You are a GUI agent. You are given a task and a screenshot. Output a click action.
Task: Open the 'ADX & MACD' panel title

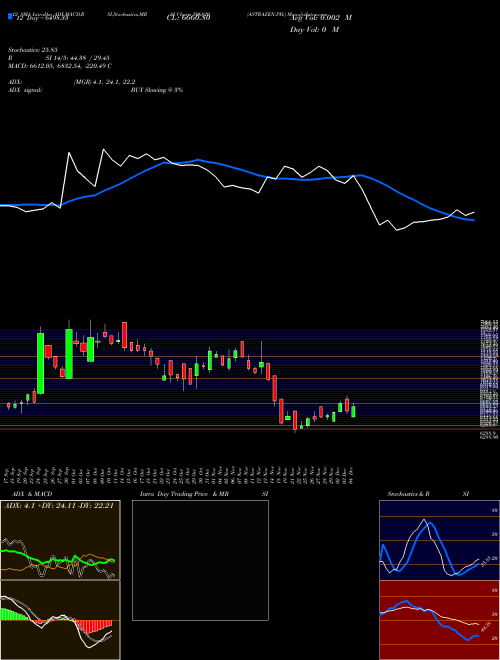tap(32, 494)
